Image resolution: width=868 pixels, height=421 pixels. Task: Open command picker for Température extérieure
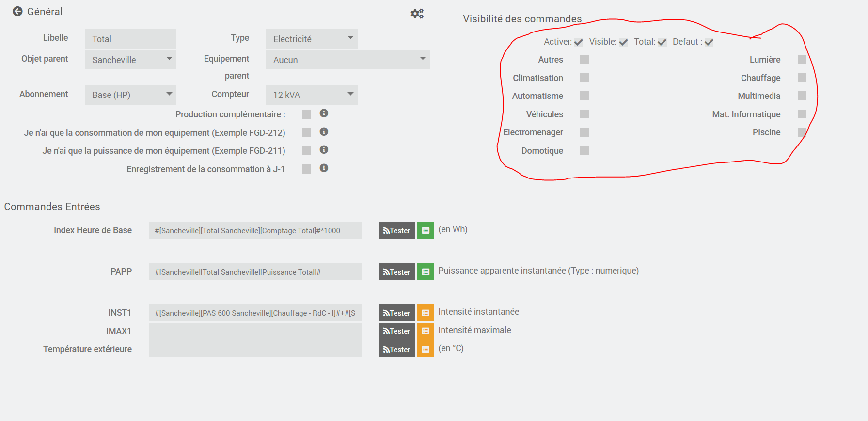click(x=426, y=349)
